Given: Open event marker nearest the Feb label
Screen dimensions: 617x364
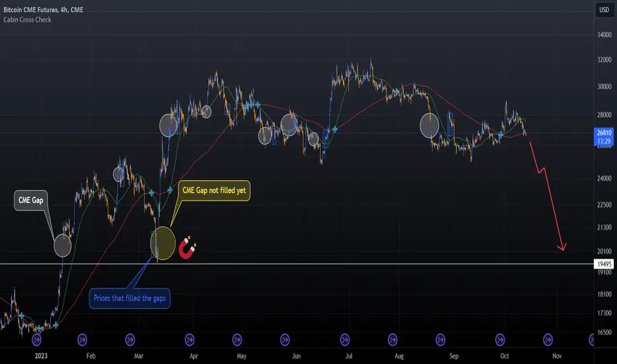Looking at the screenshot, I should (82, 340).
